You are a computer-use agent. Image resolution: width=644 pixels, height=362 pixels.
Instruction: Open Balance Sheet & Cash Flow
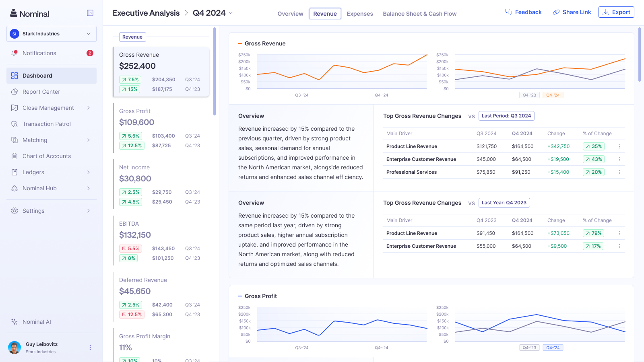click(419, 13)
